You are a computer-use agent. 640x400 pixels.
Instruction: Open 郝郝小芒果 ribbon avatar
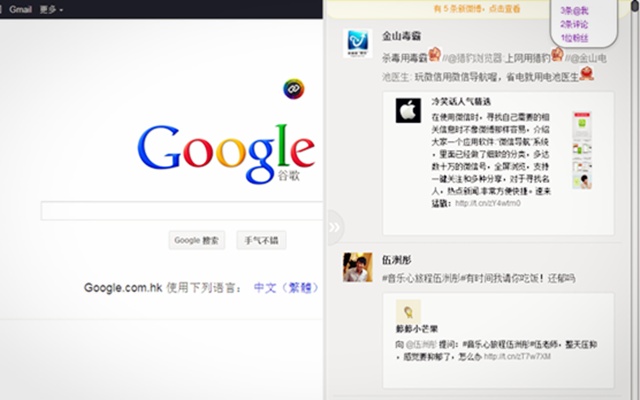[x=408, y=312]
